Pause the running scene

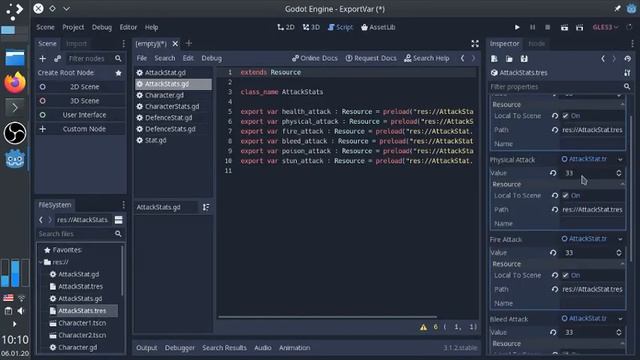[532, 27]
